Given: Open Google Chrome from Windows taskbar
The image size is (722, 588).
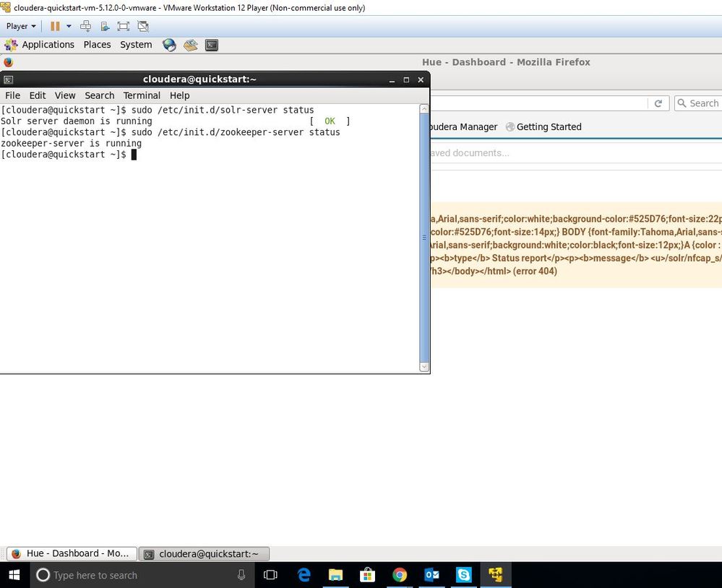Looking at the screenshot, I should point(400,575).
